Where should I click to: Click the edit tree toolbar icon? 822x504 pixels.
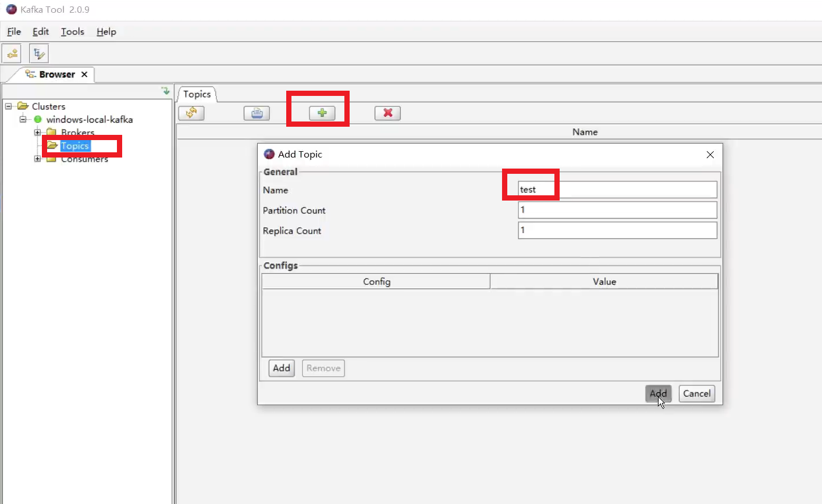coord(39,53)
